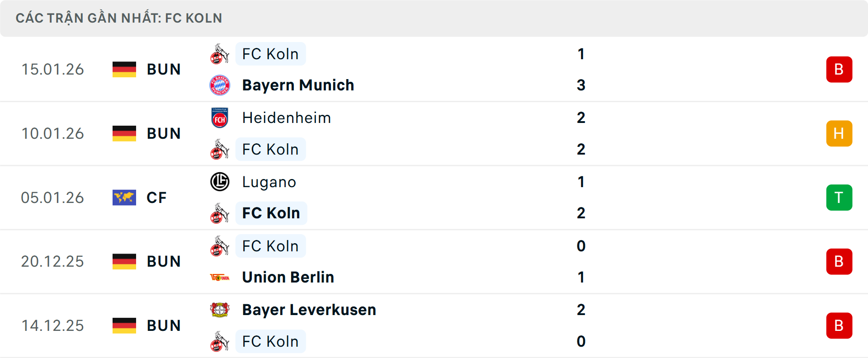Viewport: 868px width, 358px height.
Task: Open the Bayer Leverkusen team link
Action: [309, 310]
